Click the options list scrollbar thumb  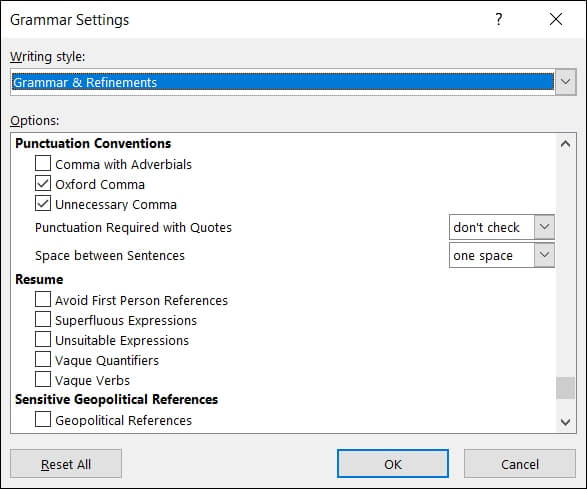click(x=565, y=388)
